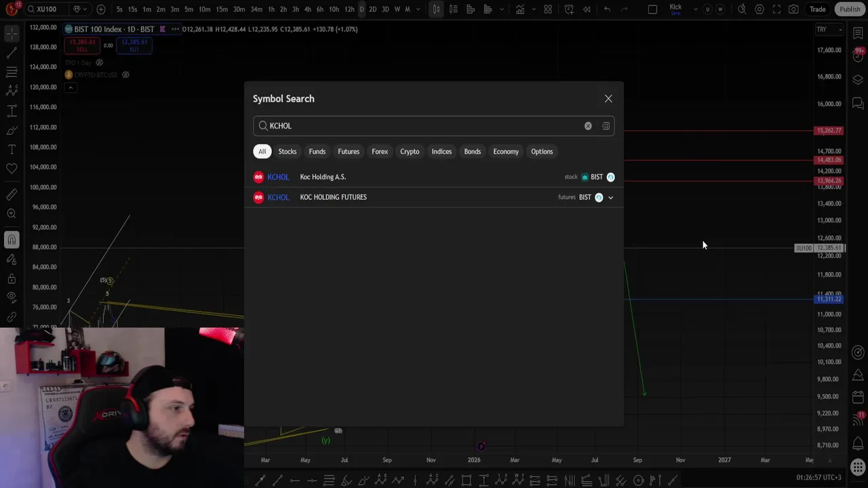Select the trend line drawing tool
This screenshot has width=868, height=488.
coord(12,52)
